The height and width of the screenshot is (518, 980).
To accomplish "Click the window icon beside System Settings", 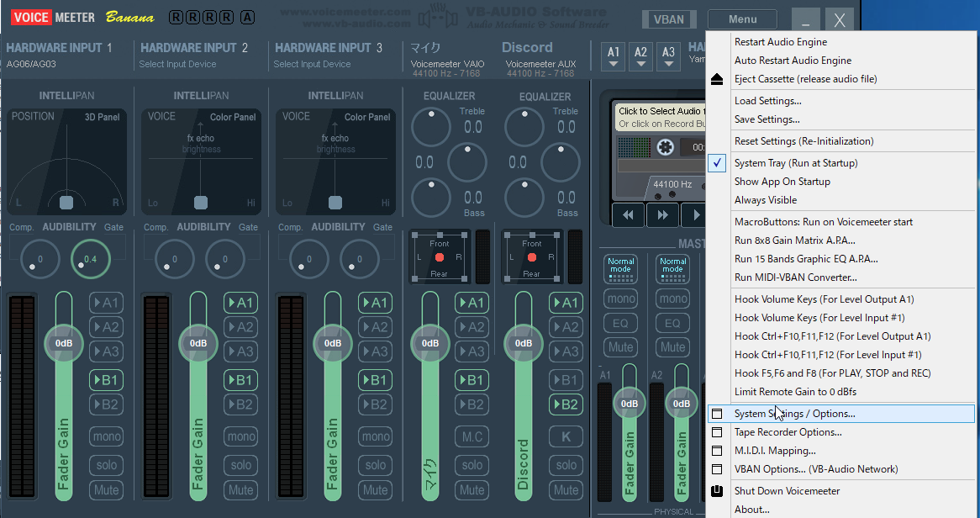I will point(717,414).
